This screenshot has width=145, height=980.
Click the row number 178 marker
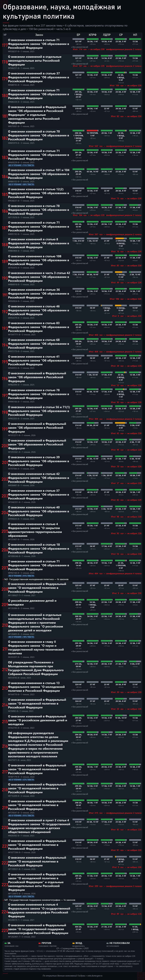[x=5, y=62]
